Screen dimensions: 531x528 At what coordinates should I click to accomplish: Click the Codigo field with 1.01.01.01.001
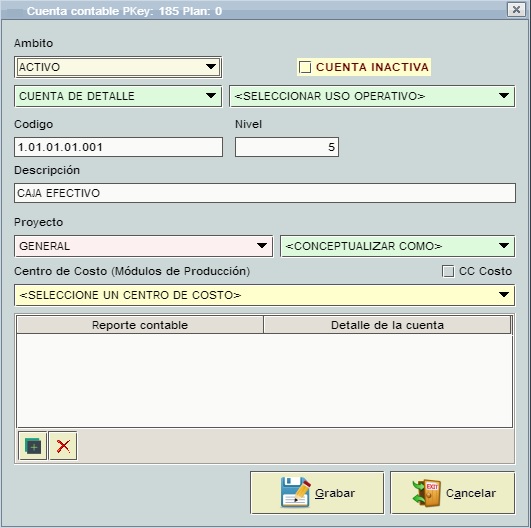coord(118,147)
